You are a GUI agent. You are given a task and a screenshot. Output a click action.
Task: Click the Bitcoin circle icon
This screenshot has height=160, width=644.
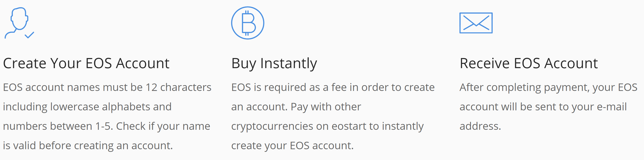[x=248, y=23]
